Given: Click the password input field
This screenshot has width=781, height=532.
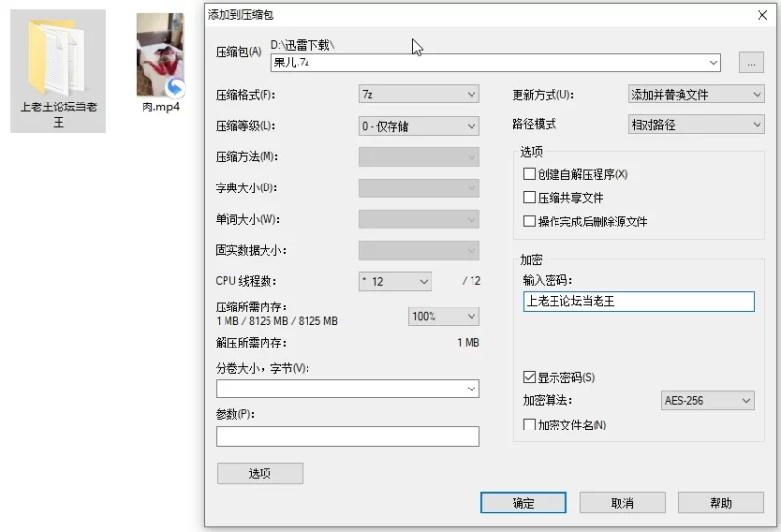Looking at the screenshot, I should [x=638, y=302].
